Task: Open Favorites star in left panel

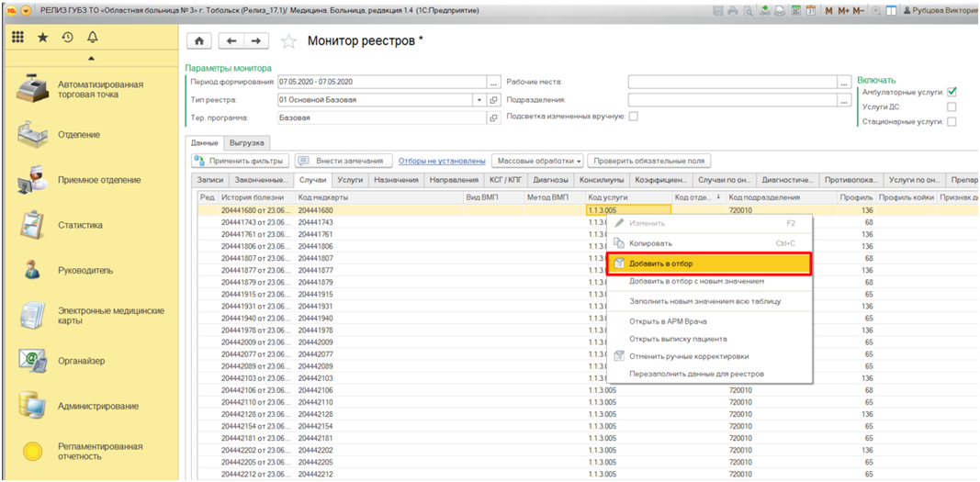Action: pos(42,38)
